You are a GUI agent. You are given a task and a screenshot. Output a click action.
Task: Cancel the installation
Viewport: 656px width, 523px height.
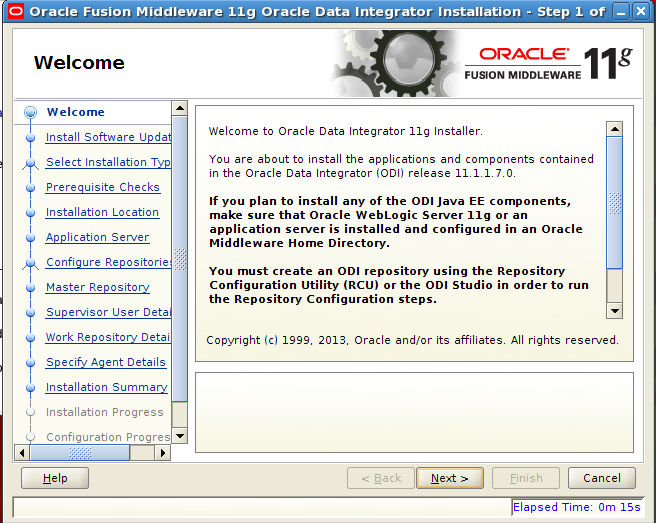[x=602, y=478]
